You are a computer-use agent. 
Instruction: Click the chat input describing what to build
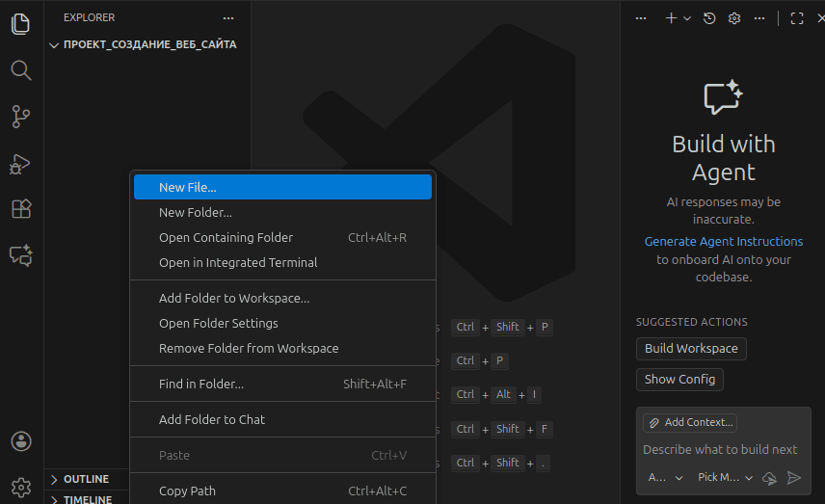pyautogui.click(x=721, y=449)
